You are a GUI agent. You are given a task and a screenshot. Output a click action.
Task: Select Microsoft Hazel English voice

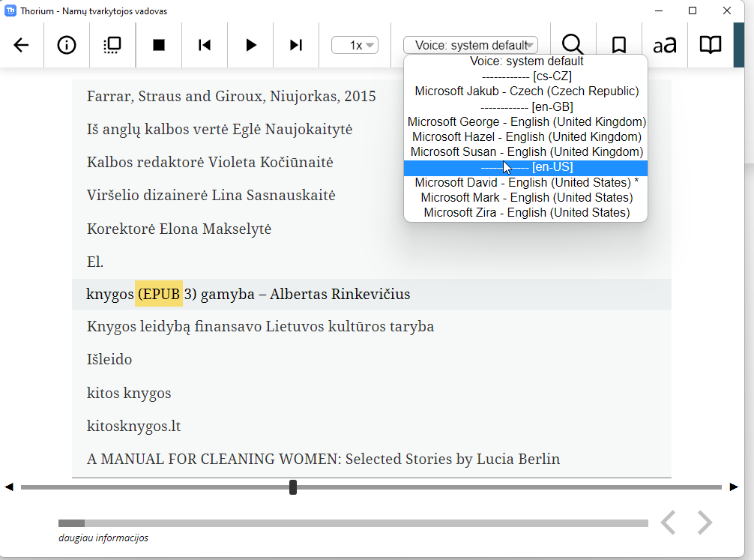click(525, 136)
